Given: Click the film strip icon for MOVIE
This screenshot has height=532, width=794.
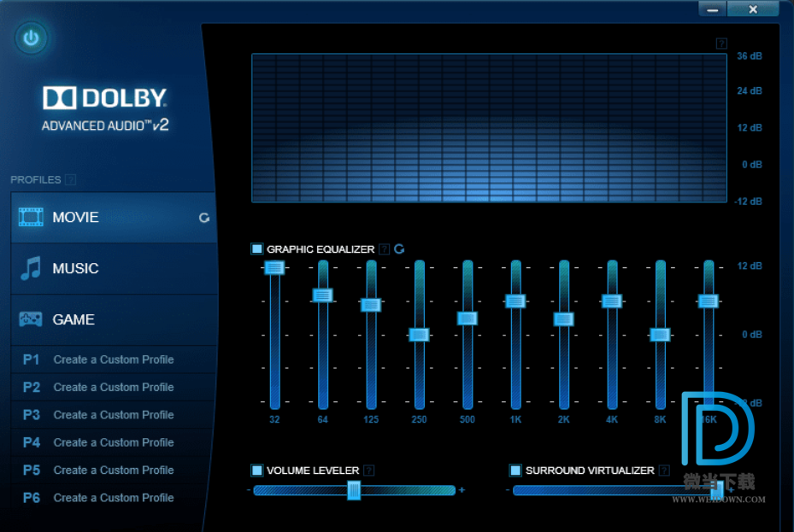Looking at the screenshot, I should [31, 217].
